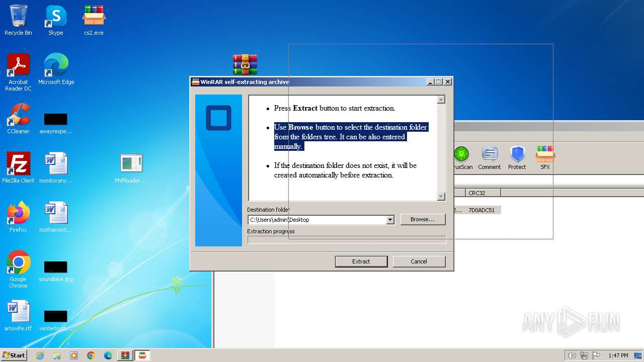Viewport: 644px width, 362px height.
Task: Expand the Destination folder dropdown arrow
Action: [x=390, y=220]
